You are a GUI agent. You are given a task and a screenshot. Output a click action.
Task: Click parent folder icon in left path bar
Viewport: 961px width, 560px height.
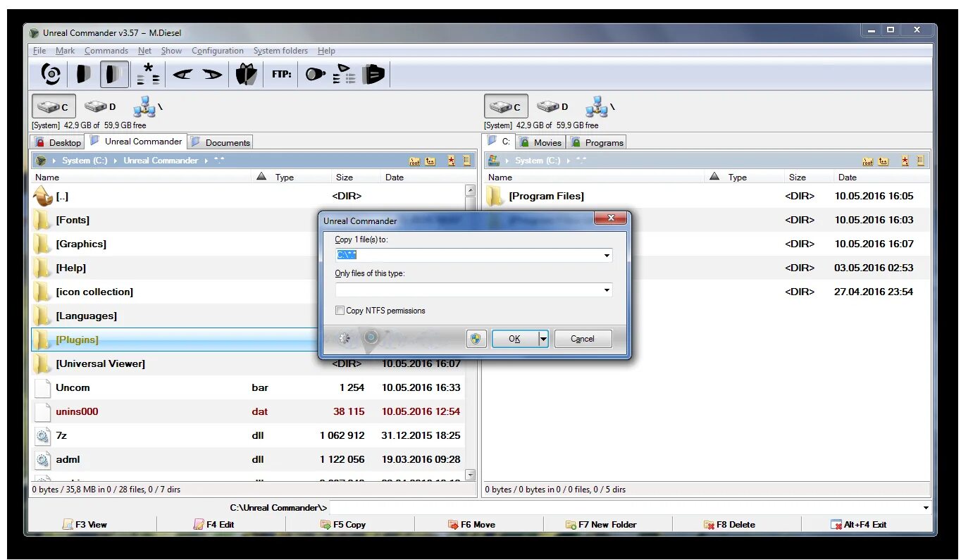tap(430, 161)
